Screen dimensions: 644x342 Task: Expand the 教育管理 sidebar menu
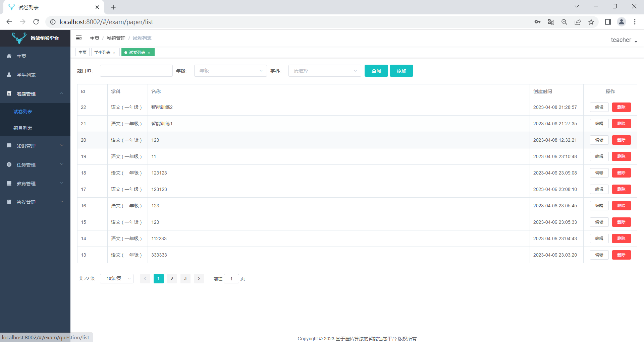click(35, 183)
